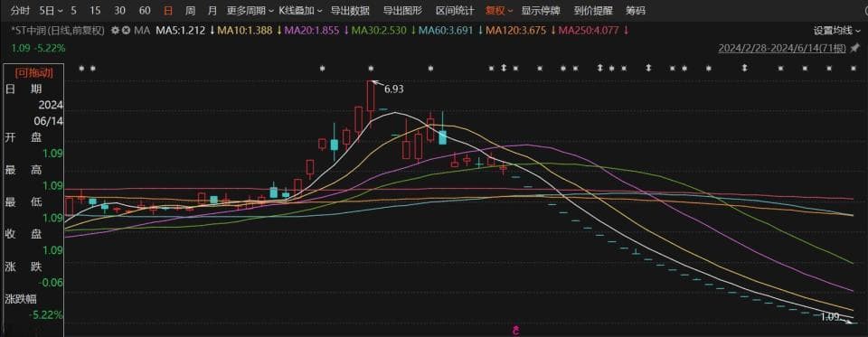Viewport: 868px width, 337px height.
Task: Click the orange MA120:3.675 label
Action: coord(517,31)
